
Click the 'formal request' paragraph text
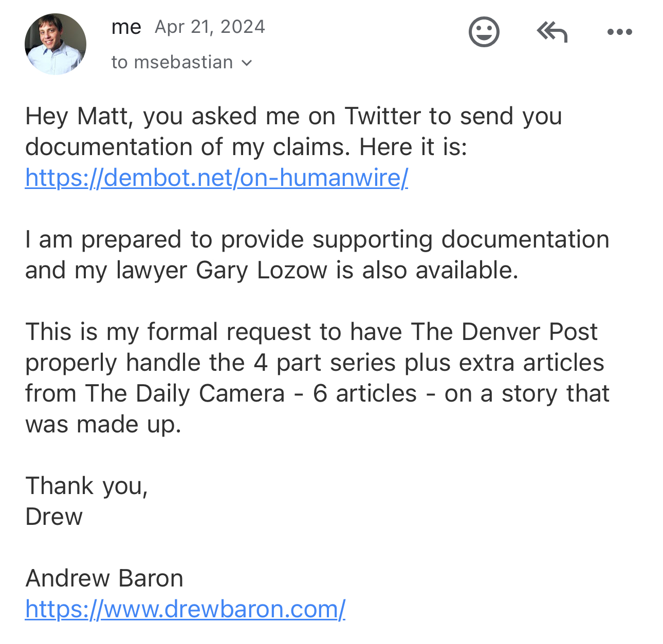tap(317, 378)
